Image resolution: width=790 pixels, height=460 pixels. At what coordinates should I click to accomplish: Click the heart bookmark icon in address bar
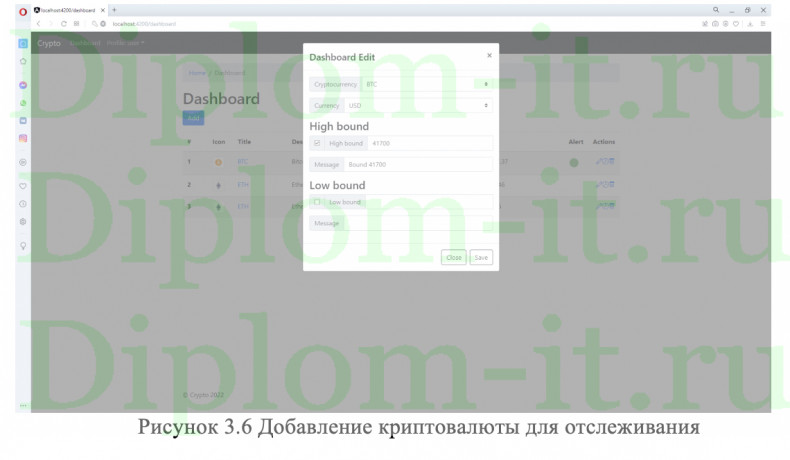click(736, 24)
